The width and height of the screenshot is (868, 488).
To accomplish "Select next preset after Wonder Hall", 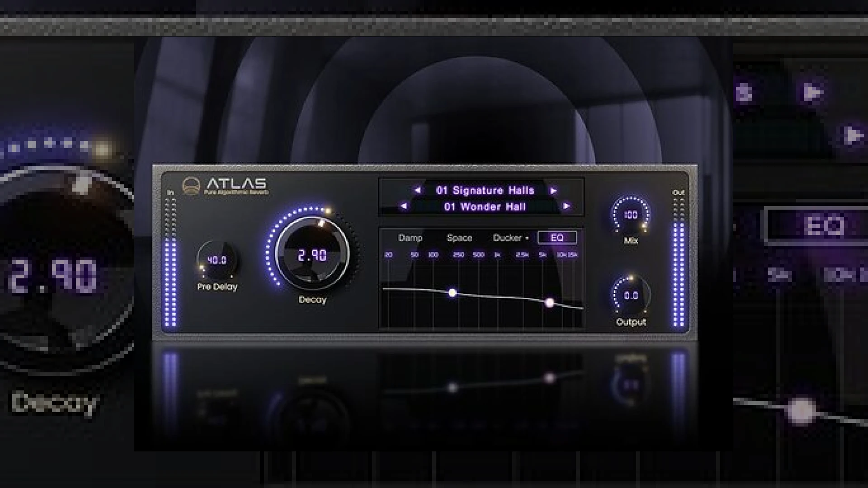I will tap(566, 206).
